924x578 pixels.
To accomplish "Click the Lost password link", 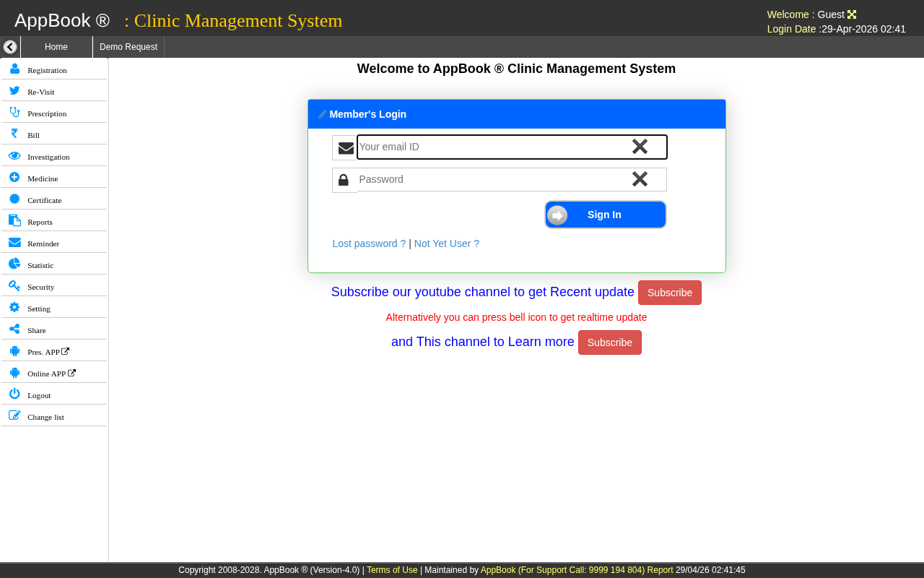I will [x=369, y=243].
